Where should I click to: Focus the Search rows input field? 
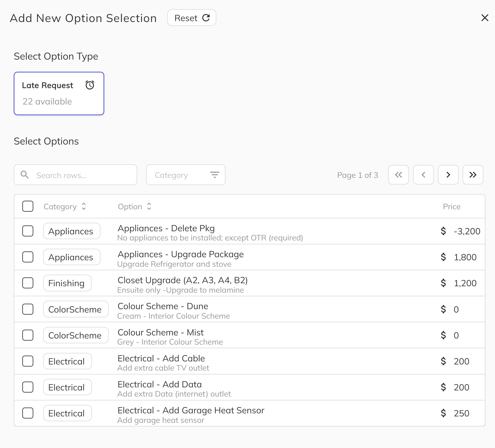[x=83, y=175]
